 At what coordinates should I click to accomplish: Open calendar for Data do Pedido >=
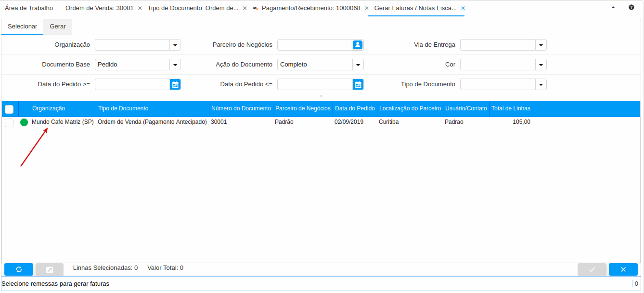click(175, 84)
